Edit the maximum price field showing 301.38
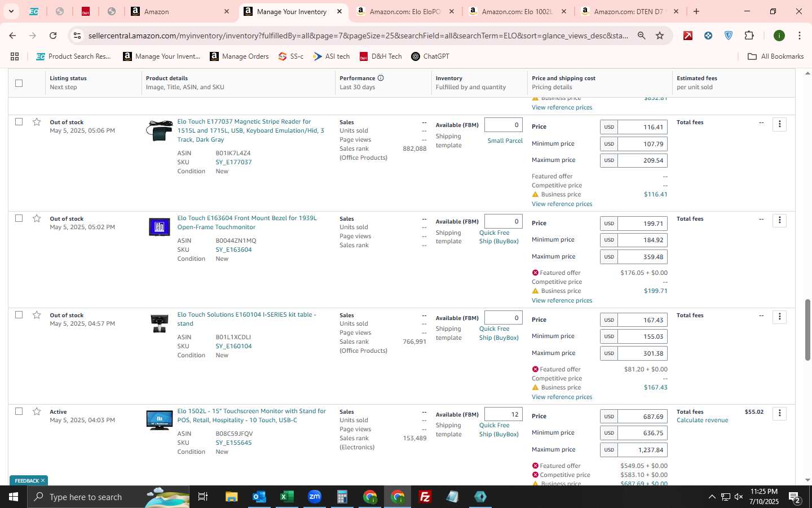Viewport: 812px width, 508px height. pyautogui.click(x=642, y=353)
